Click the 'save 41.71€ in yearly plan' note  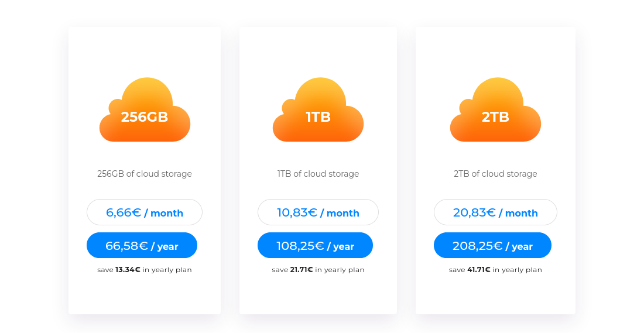coord(495,270)
